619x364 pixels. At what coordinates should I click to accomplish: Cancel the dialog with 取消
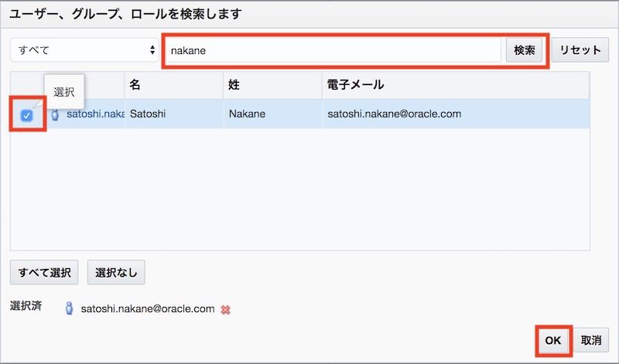coord(591,341)
